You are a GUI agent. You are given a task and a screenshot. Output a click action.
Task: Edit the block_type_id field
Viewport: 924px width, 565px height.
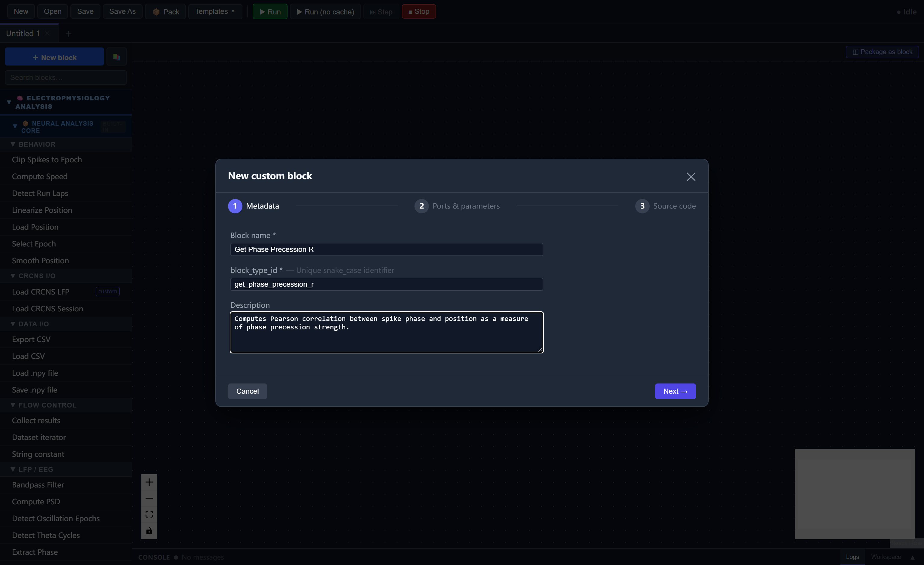click(x=386, y=284)
